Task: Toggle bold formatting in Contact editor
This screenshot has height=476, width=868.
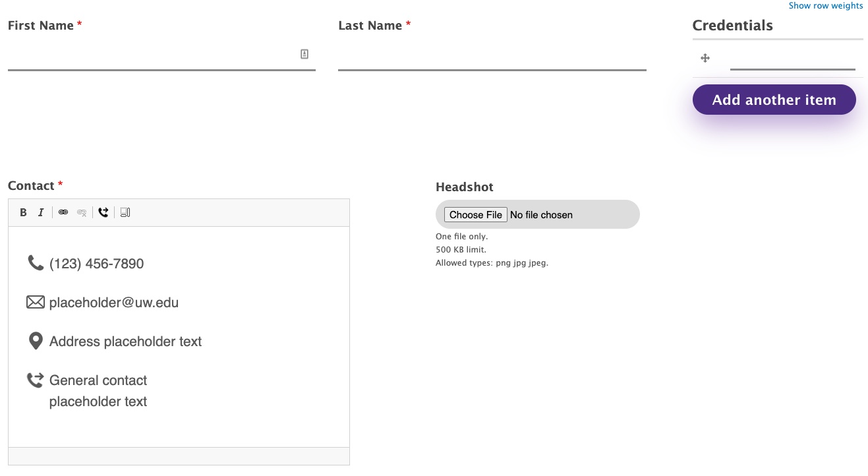Action: point(23,212)
